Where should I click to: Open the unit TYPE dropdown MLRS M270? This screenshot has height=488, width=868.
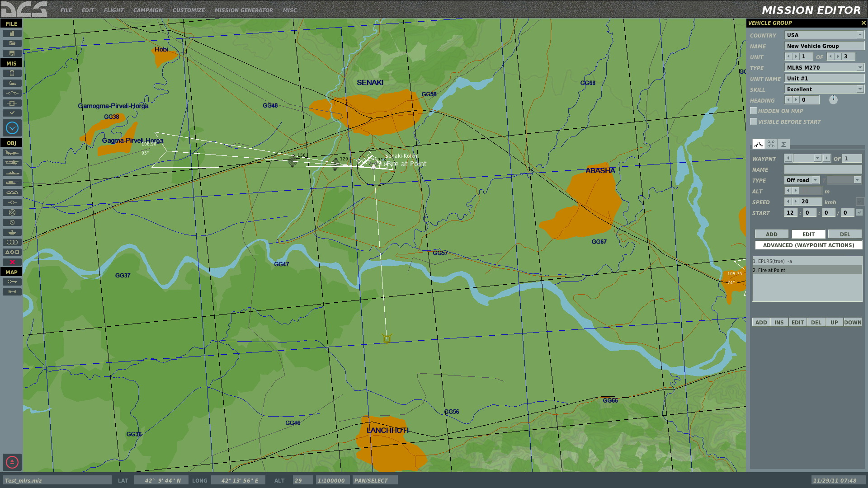pos(825,68)
